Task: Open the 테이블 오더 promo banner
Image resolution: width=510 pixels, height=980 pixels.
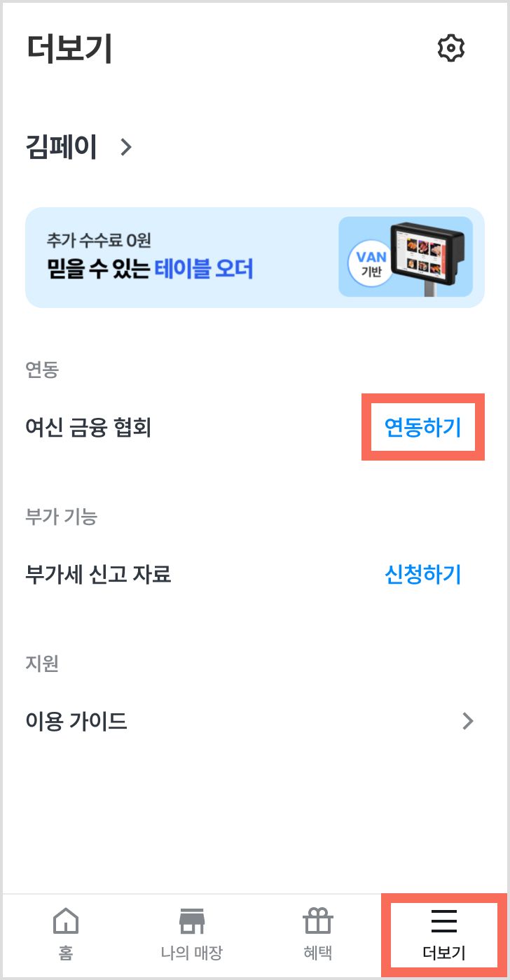Action: click(255, 258)
